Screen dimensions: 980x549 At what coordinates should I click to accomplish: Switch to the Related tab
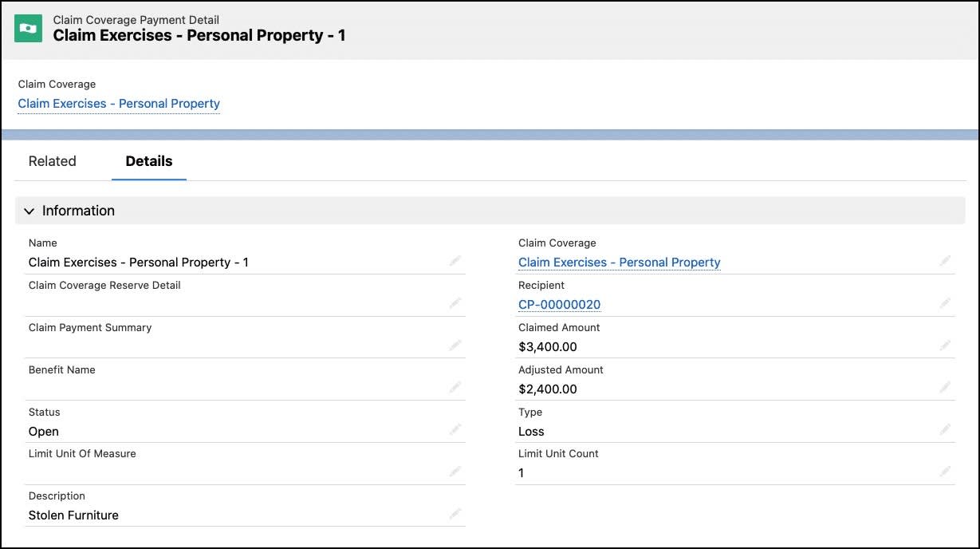pyautogui.click(x=52, y=161)
